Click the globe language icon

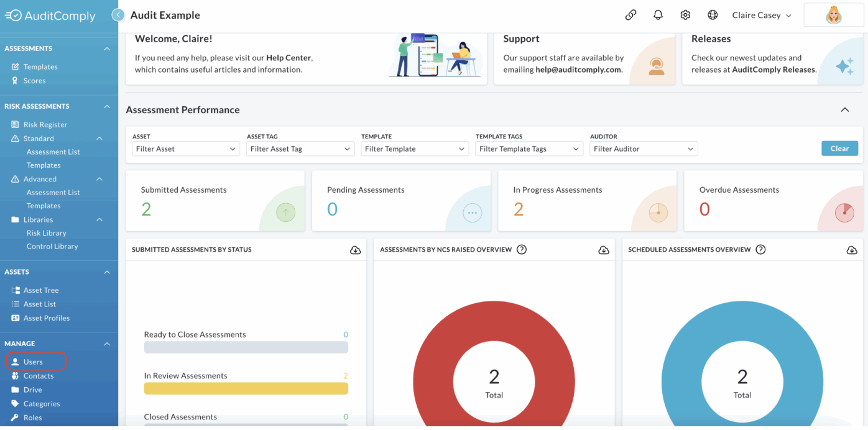pos(713,15)
